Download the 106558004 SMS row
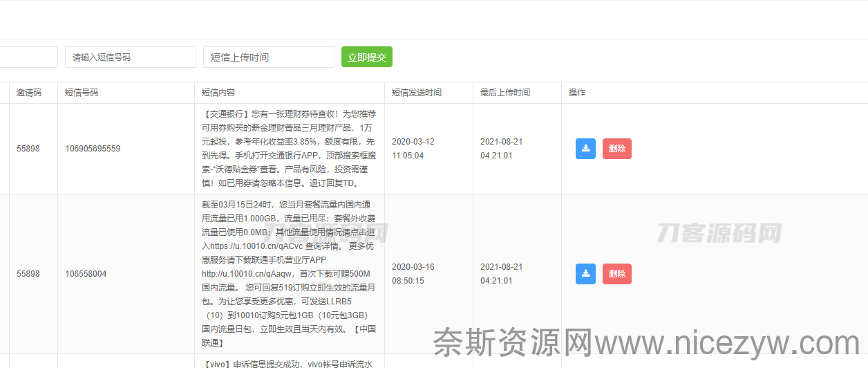 click(585, 274)
